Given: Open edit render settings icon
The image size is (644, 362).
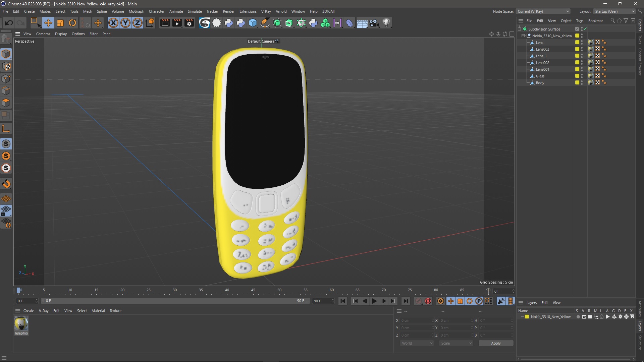Looking at the screenshot, I should pyautogui.click(x=189, y=23).
